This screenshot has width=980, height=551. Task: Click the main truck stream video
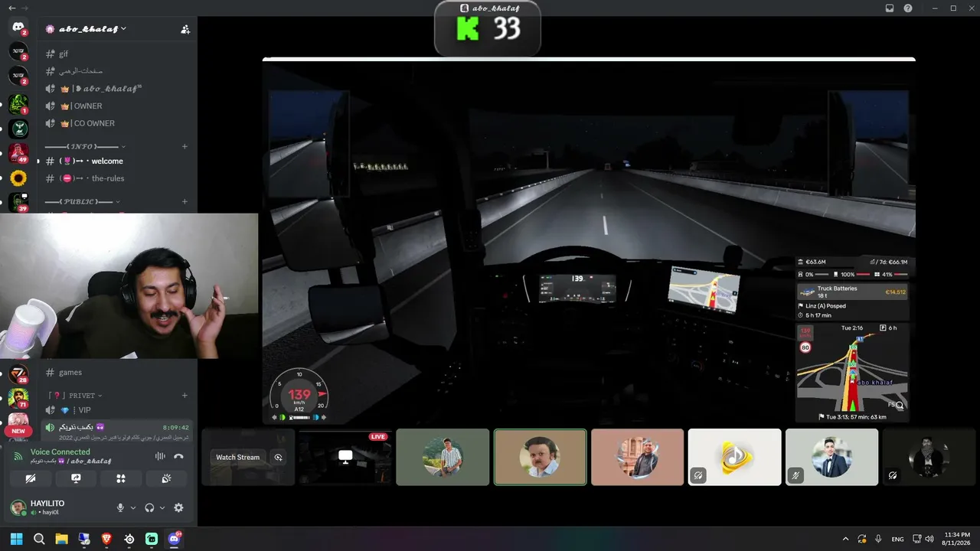pos(589,241)
